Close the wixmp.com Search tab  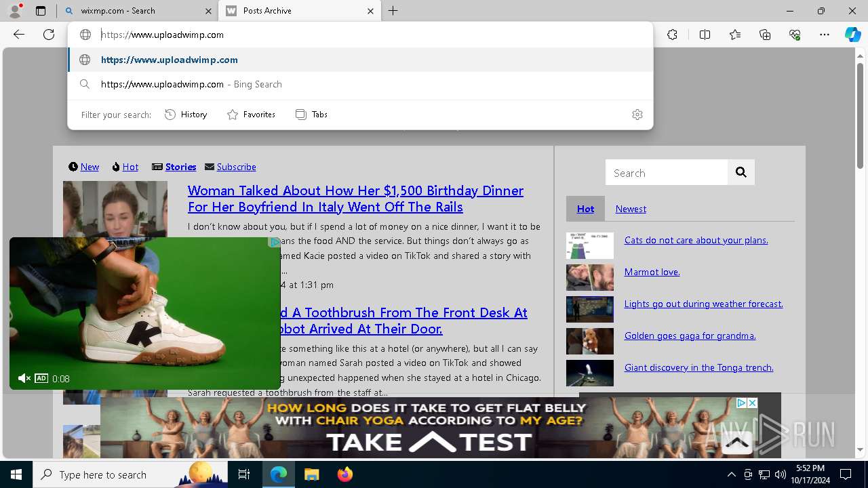[208, 11]
